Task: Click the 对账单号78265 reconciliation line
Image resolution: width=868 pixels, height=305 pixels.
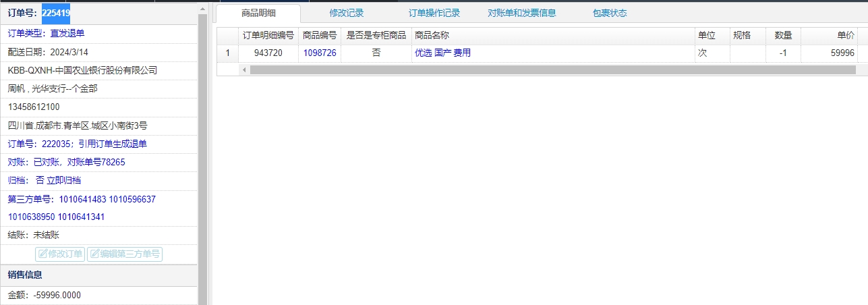Action: [x=66, y=162]
